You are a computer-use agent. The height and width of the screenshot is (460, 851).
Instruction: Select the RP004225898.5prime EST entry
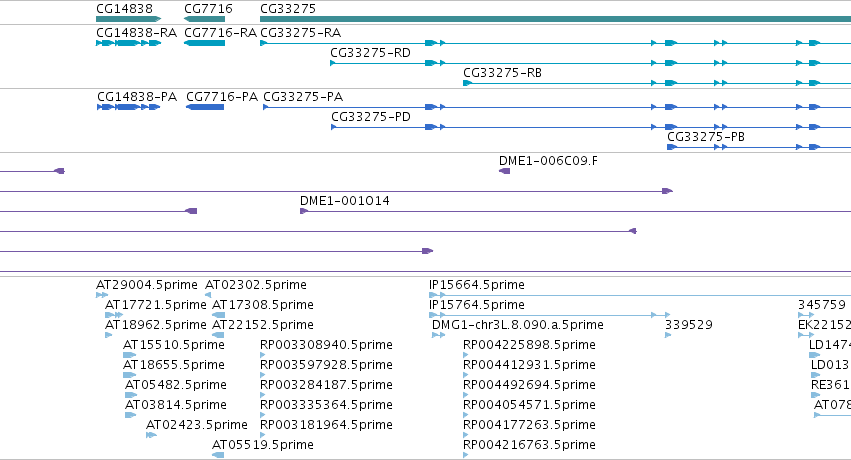[x=529, y=349]
